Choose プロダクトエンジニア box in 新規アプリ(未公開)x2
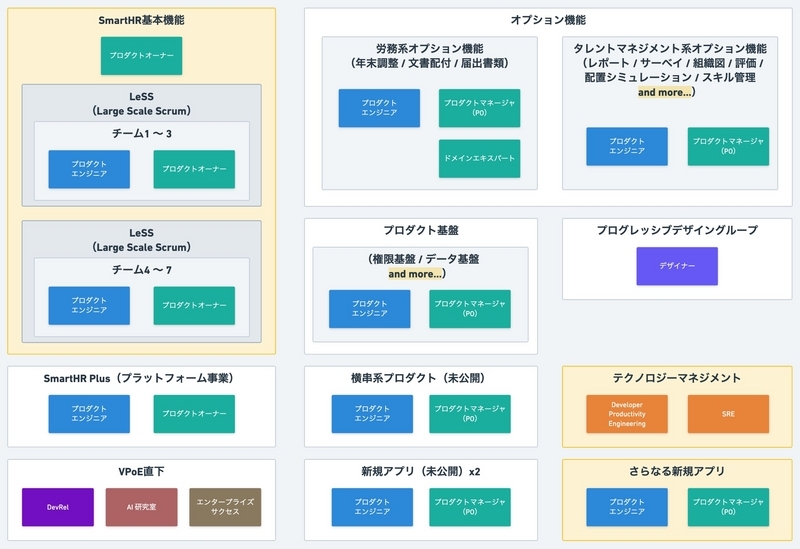 pos(372,507)
